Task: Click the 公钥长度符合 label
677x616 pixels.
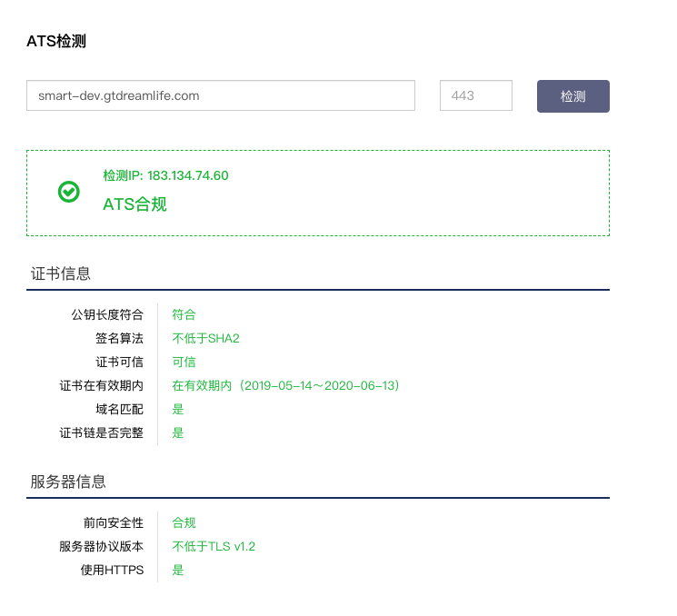Action: (x=107, y=314)
